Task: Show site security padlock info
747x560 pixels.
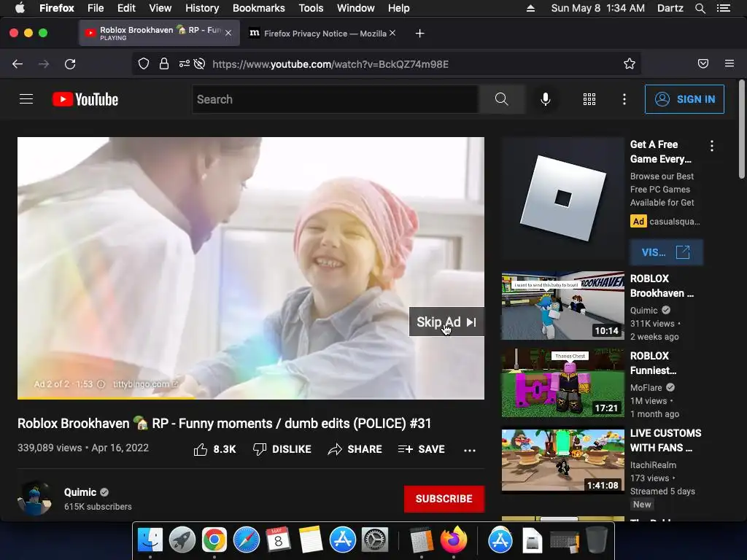Action: click(164, 64)
